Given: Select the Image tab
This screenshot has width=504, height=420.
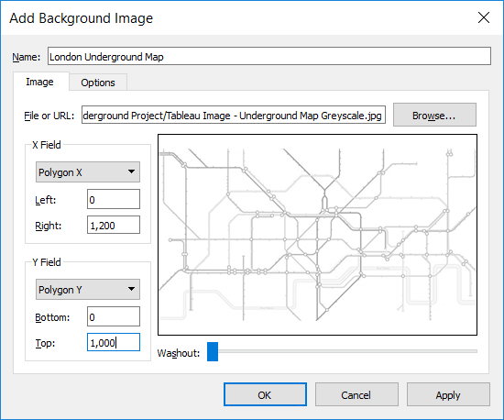Looking at the screenshot, I should 39,82.
